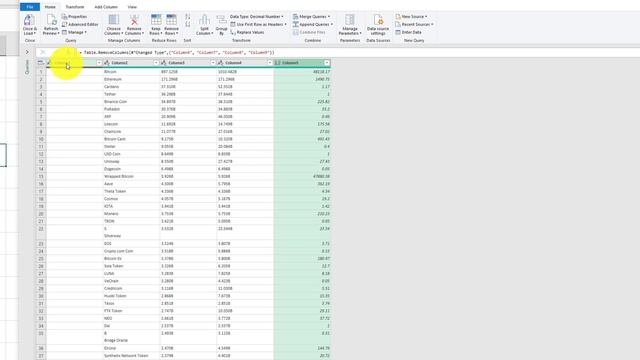Open the Manage query dropdown

pyautogui.click(x=74, y=32)
